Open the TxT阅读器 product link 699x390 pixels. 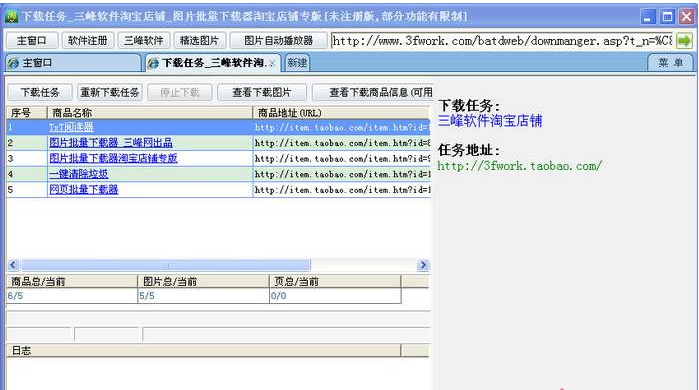(x=71, y=127)
